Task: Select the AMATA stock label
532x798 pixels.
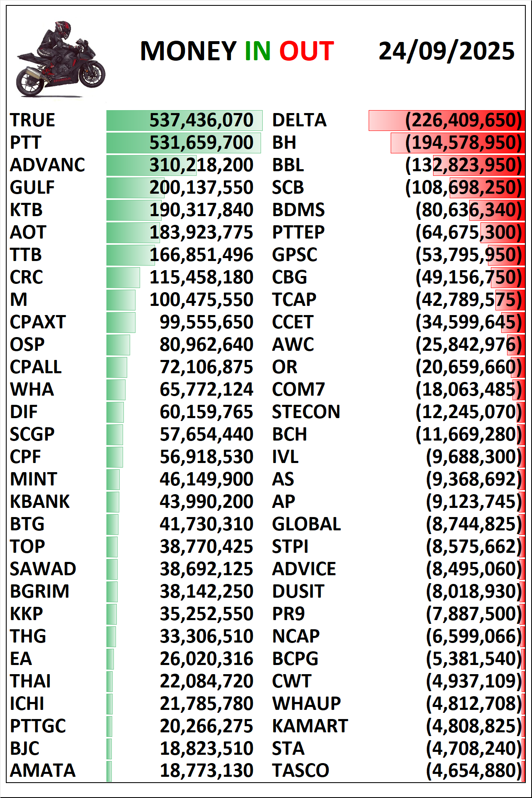Action: (43, 771)
